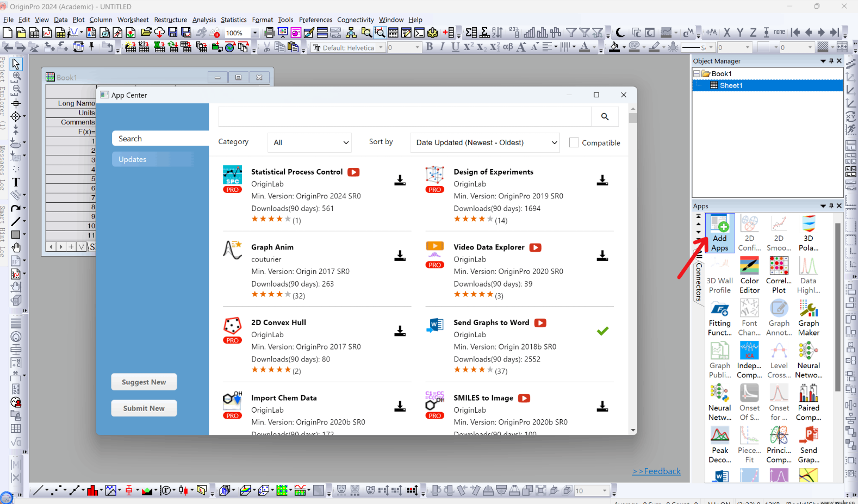858x504 pixels.
Task: Open the Connectors side tab
Action: tap(699, 282)
